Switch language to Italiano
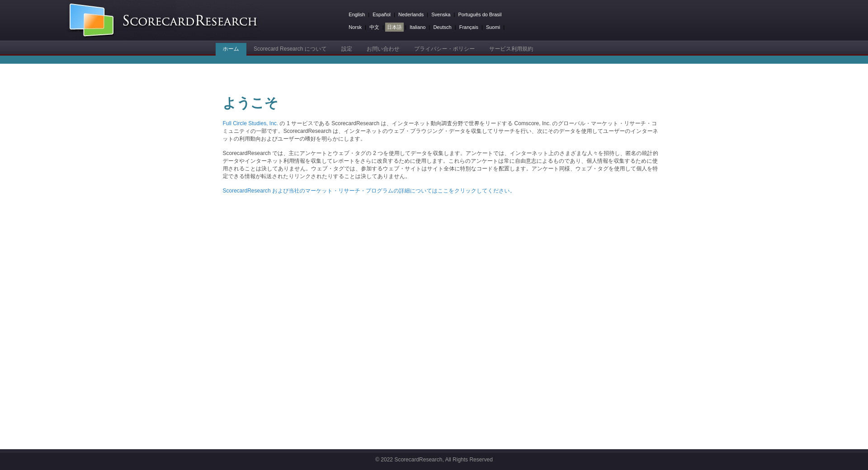This screenshot has width=868, height=470. pos(417,27)
